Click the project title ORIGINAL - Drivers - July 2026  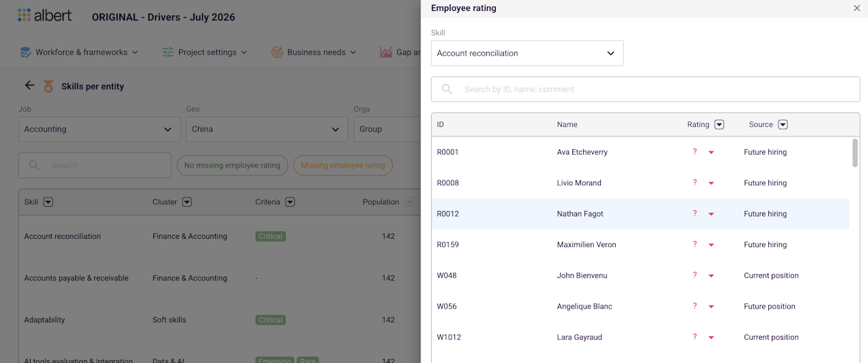point(163,18)
